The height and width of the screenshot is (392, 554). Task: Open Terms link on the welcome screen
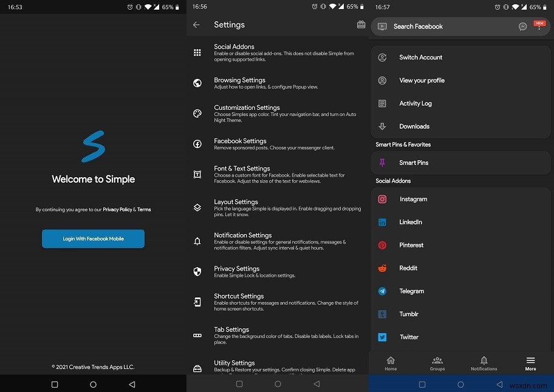(x=144, y=209)
